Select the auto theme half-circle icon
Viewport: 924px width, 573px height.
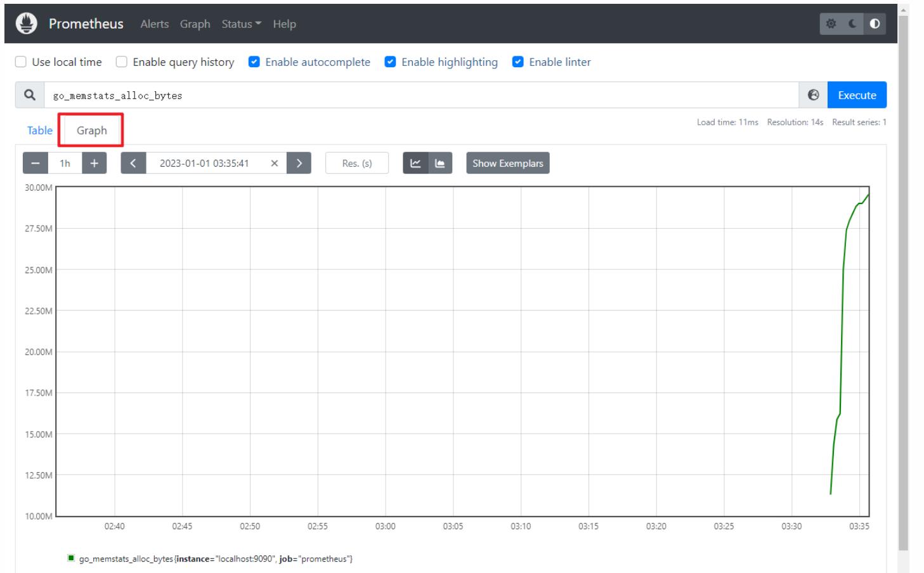[x=875, y=24]
